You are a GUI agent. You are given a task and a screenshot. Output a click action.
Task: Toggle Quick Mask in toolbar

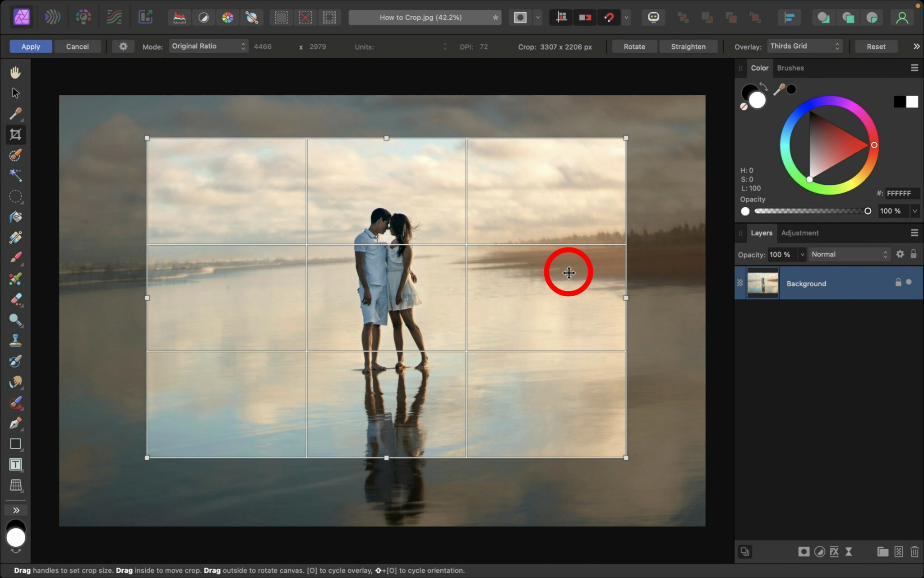pos(520,18)
